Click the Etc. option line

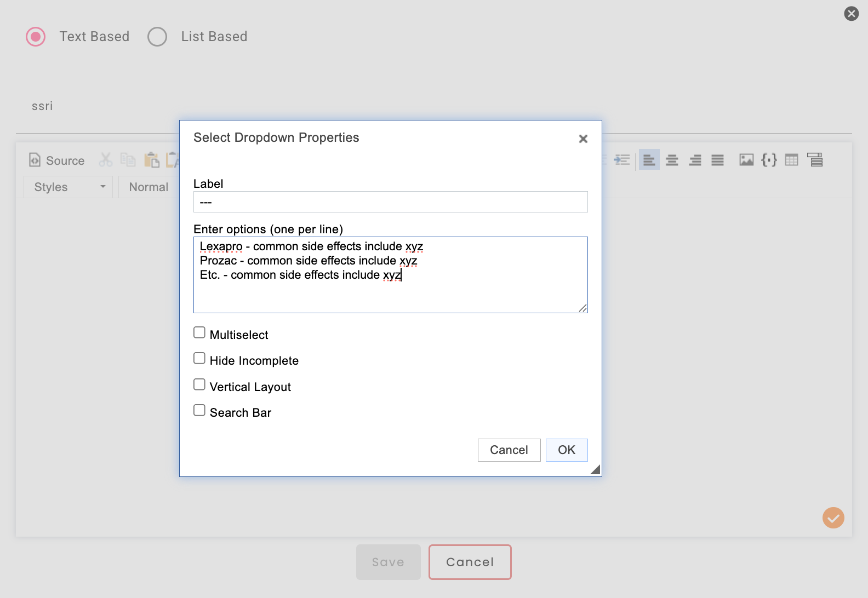click(300, 275)
